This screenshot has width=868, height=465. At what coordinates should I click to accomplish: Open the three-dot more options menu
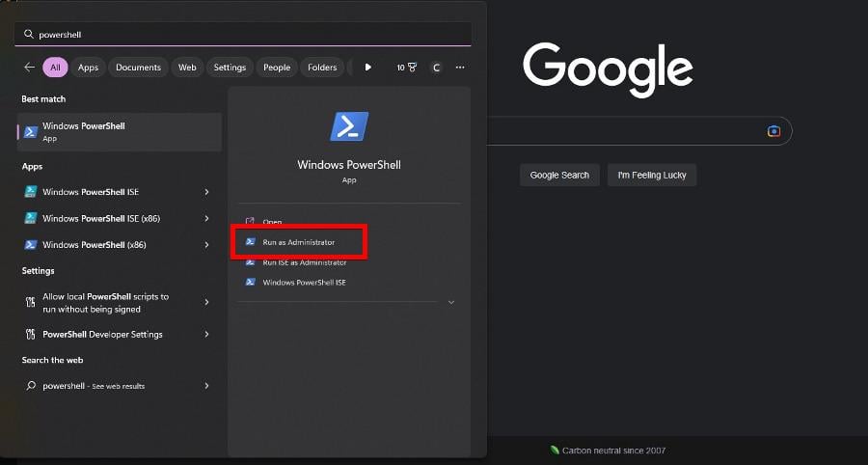460,67
